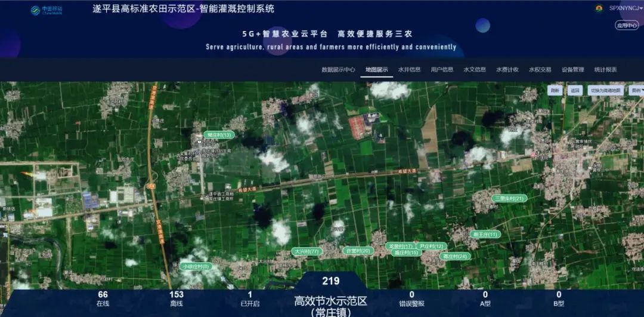Toggle 切换为高德地图 map source
Screen dimensions: 644x317
click(x=605, y=91)
